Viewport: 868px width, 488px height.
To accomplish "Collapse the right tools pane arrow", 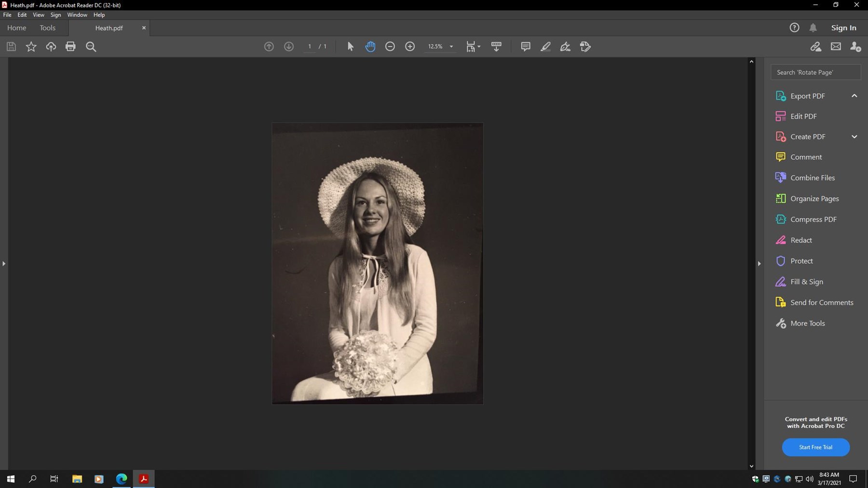I will (759, 264).
